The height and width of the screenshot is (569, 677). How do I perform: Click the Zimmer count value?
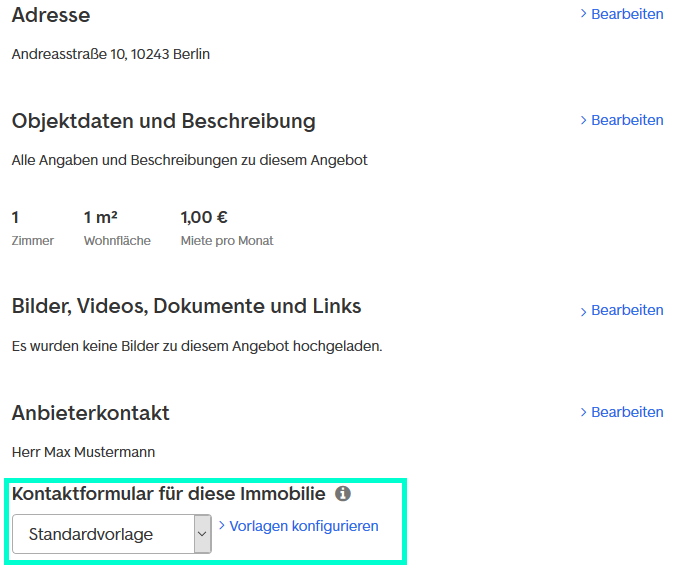point(16,217)
